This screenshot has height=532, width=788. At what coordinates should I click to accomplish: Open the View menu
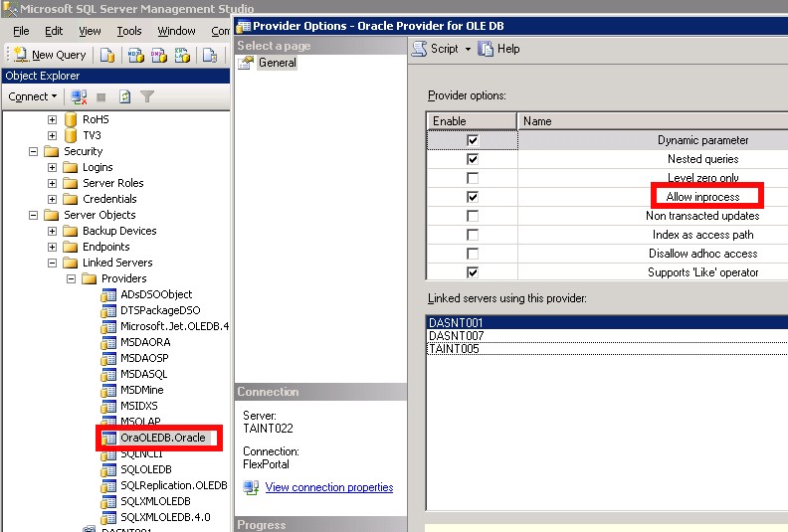90,31
